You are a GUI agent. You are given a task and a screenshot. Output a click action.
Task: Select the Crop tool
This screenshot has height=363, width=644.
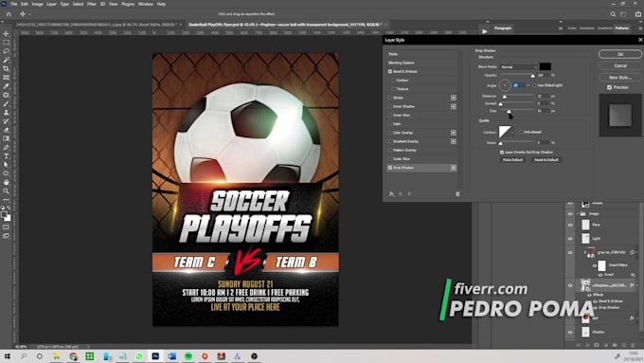7,68
